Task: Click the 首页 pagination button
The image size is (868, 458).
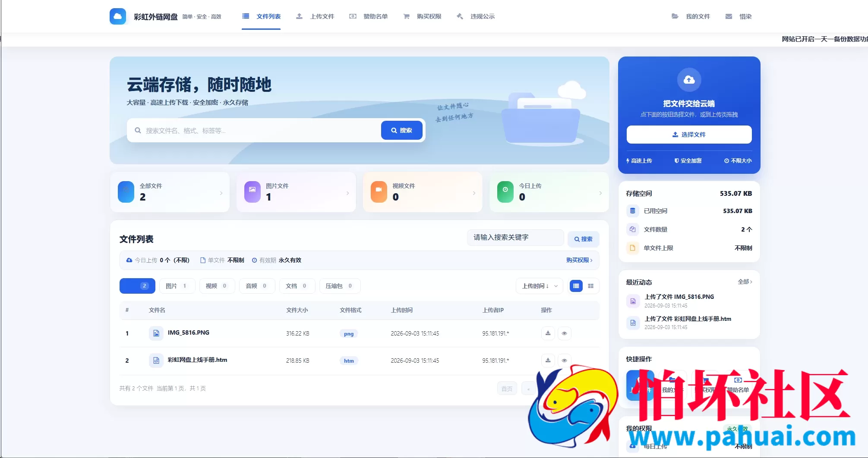Action: pos(507,389)
